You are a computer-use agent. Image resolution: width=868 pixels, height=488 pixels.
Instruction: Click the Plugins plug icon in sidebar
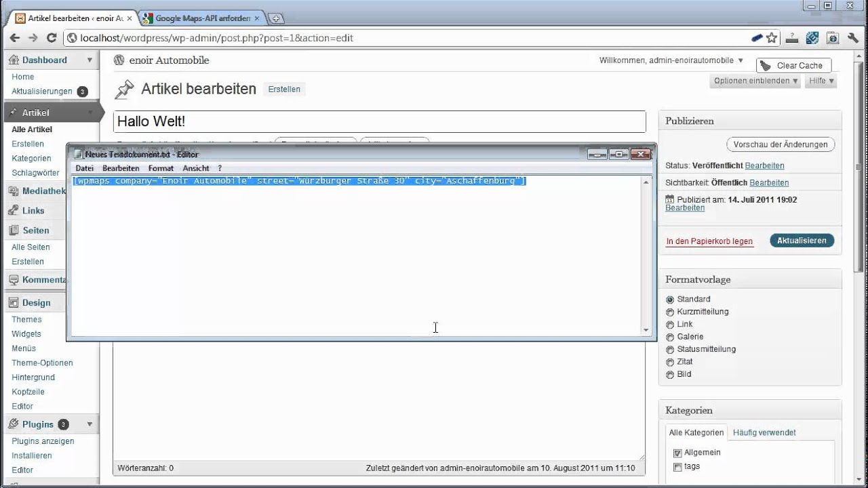14,424
